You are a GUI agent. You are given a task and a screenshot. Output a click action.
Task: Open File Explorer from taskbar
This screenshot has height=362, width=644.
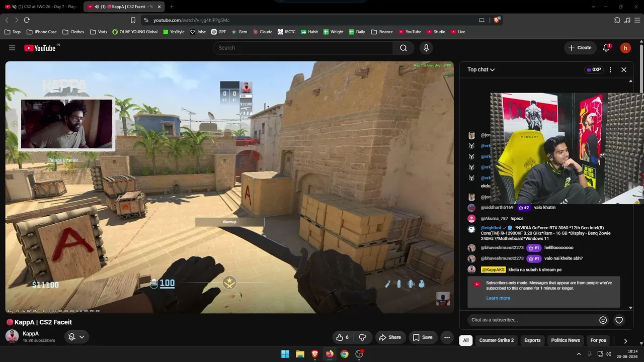pos(300,354)
